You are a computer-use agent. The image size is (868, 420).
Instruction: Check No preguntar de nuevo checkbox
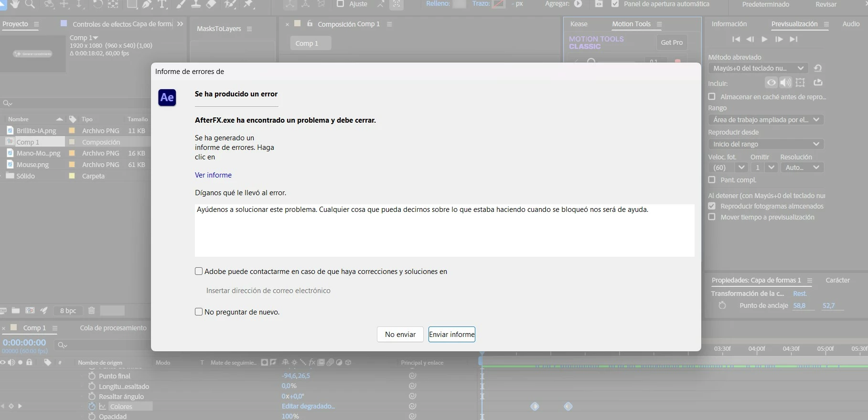click(x=199, y=312)
